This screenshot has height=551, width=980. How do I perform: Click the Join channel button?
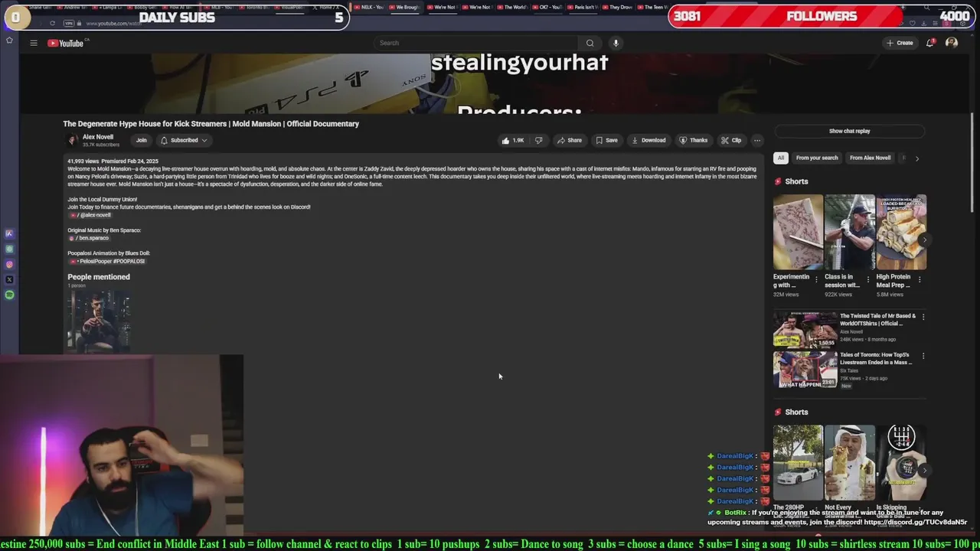click(x=141, y=140)
